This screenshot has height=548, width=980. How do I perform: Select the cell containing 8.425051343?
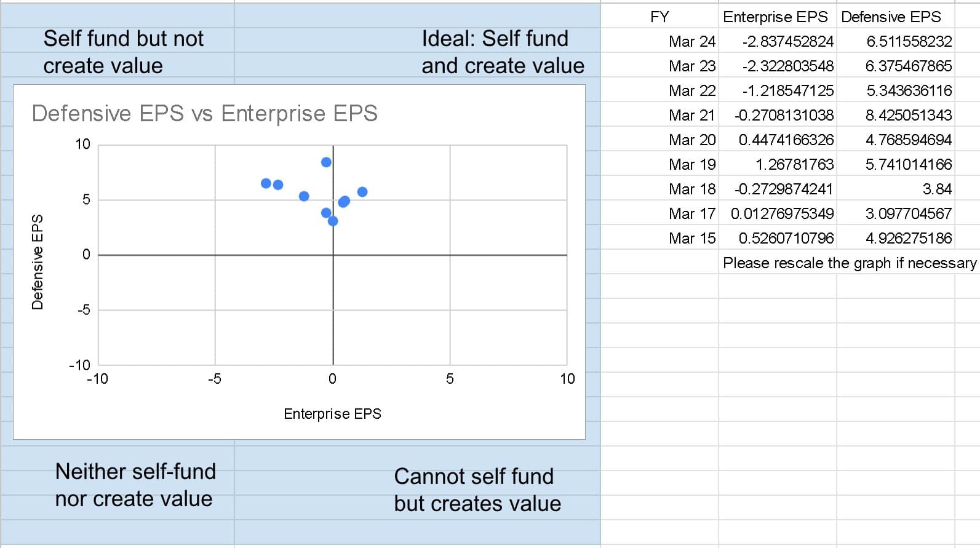coord(908,115)
